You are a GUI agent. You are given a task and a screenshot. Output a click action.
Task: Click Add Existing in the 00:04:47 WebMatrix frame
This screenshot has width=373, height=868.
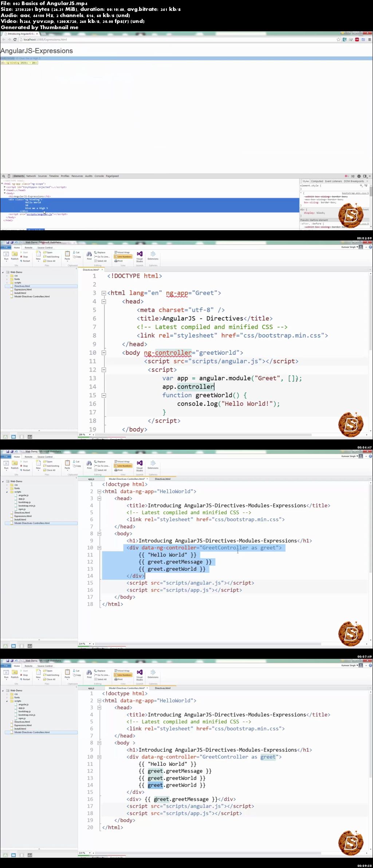51,256
